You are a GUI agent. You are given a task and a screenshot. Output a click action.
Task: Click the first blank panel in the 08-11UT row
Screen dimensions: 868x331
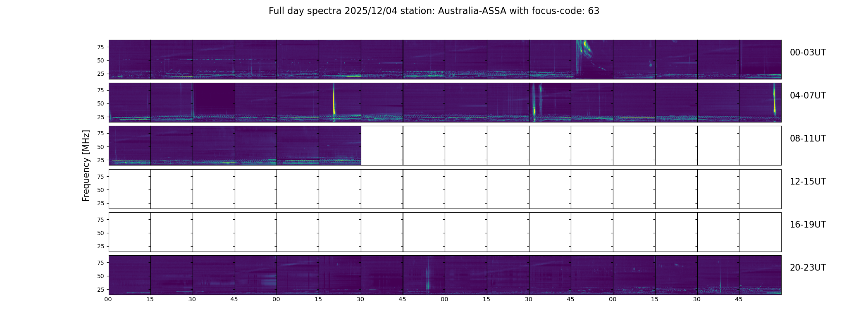point(382,146)
